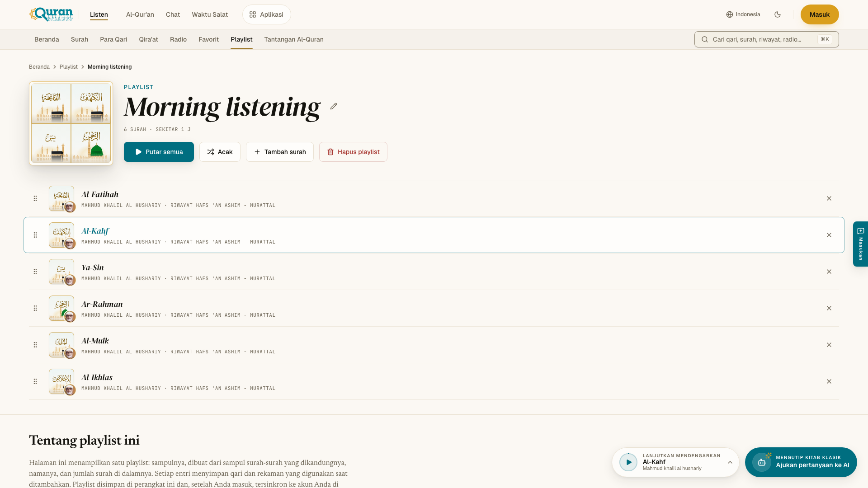Expand the mini player with the chevron

pos(730,462)
